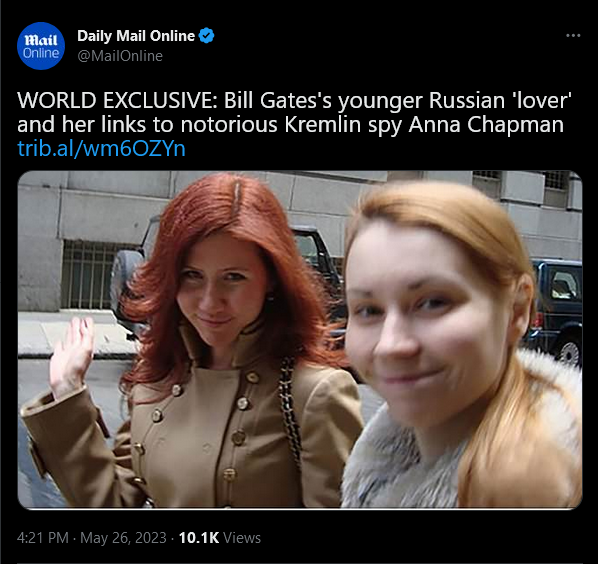The height and width of the screenshot is (564, 598).
Task: Click the blue verified checkmark badge
Action: coord(206,35)
